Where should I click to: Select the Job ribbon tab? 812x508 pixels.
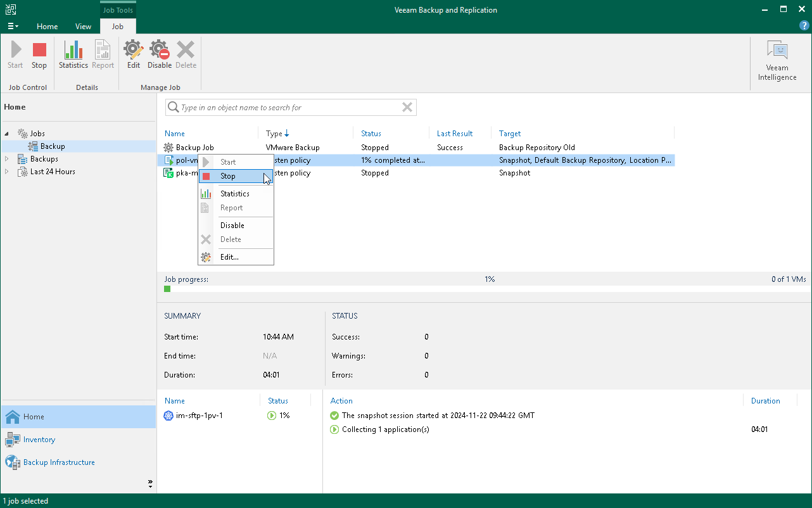[118, 27]
